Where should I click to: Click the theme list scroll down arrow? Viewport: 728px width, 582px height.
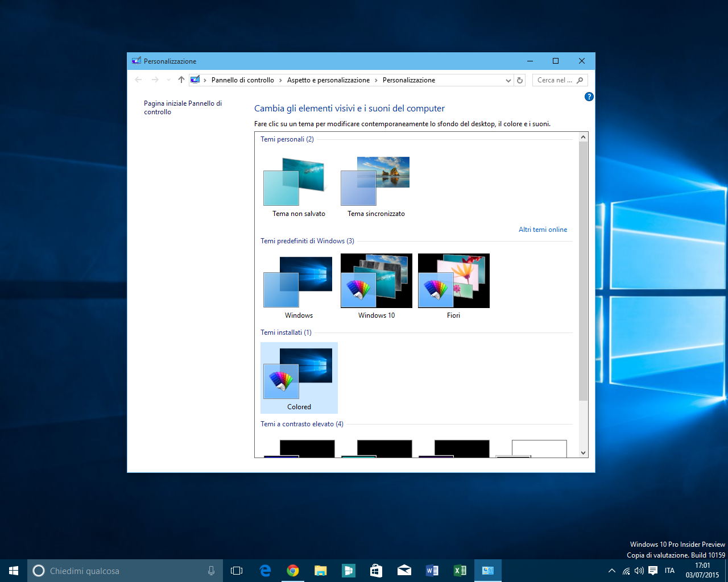coord(583,453)
